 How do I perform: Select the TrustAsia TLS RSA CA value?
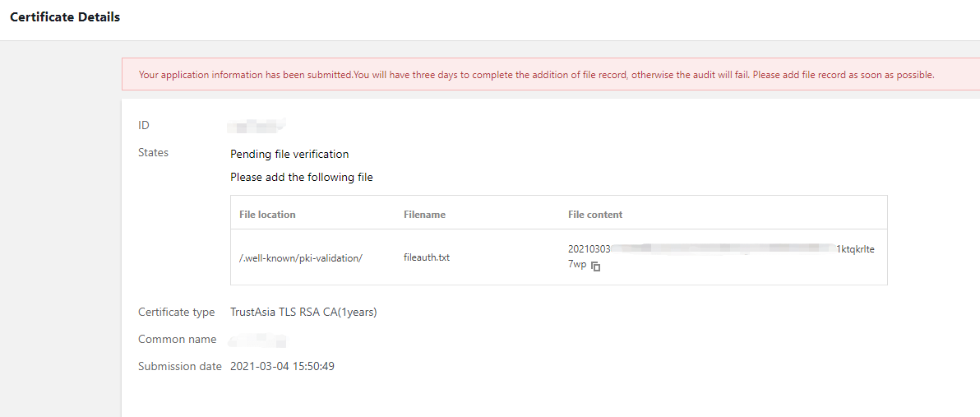click(303, 313)
